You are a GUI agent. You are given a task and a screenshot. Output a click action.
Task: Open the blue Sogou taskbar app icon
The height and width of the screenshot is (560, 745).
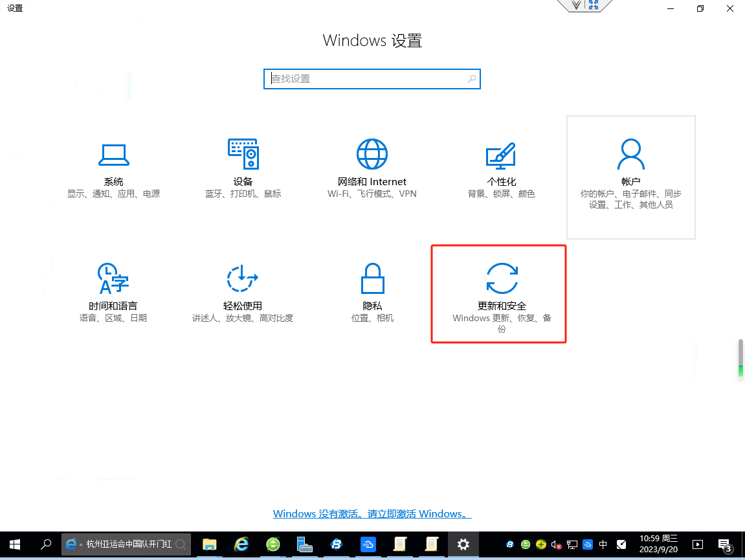click(x=337, y=544)
